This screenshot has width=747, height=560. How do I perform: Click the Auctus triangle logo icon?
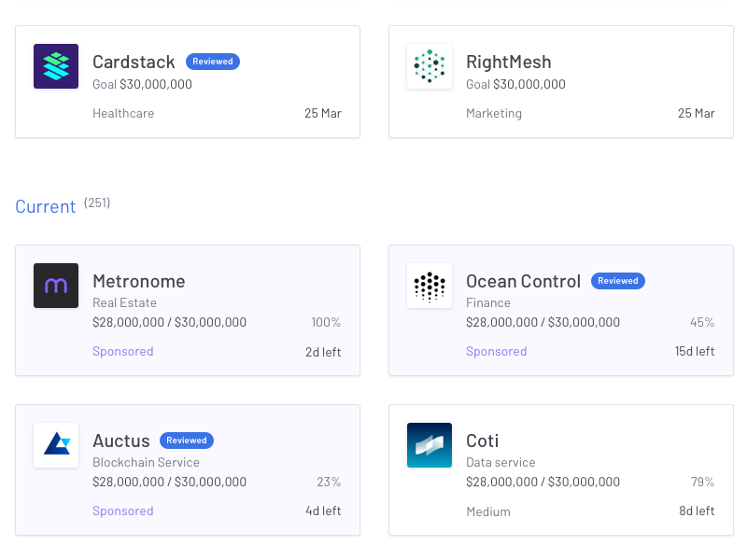[x=56, y=445]
